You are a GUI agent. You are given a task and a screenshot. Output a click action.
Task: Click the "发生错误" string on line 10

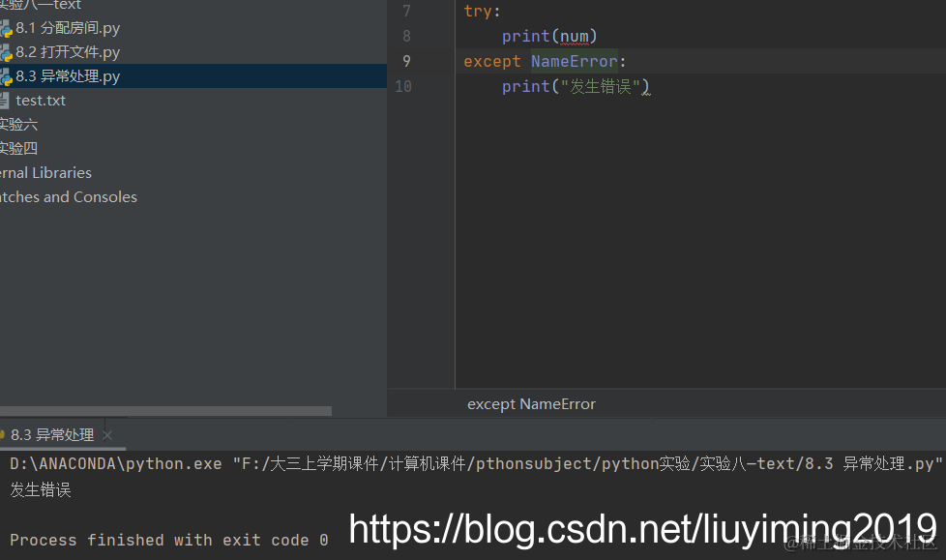601,86
